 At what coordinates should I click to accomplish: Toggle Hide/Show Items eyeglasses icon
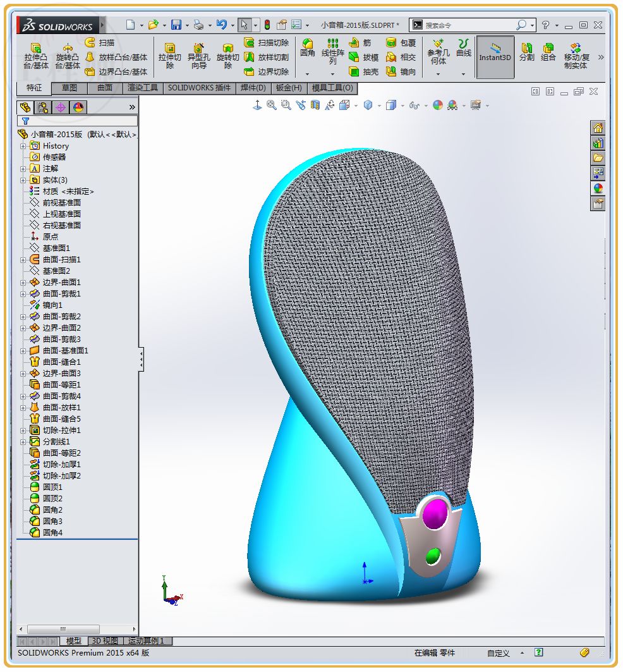pyautogui.click(x=413, y=107)
